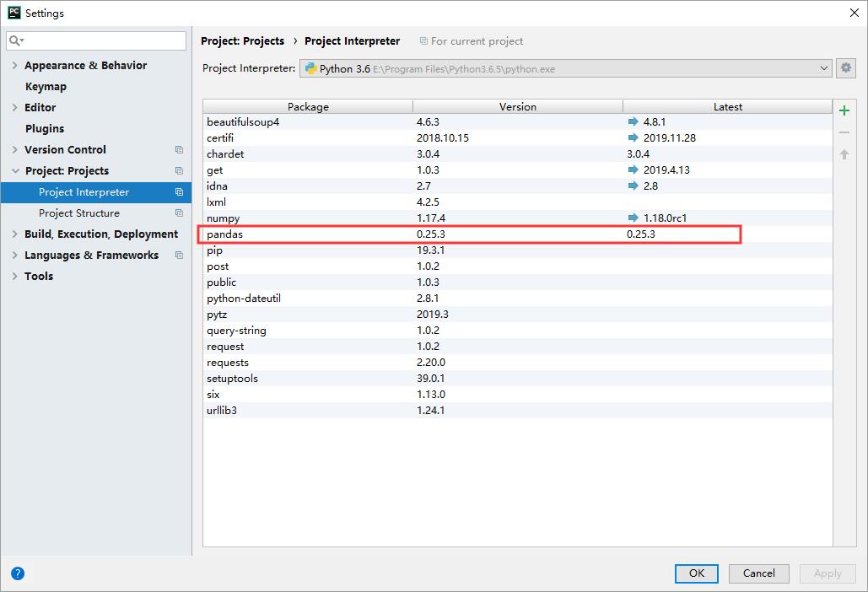
Task: Expand Build, Execution, Deployment section
Action: (x=15, y=234)
